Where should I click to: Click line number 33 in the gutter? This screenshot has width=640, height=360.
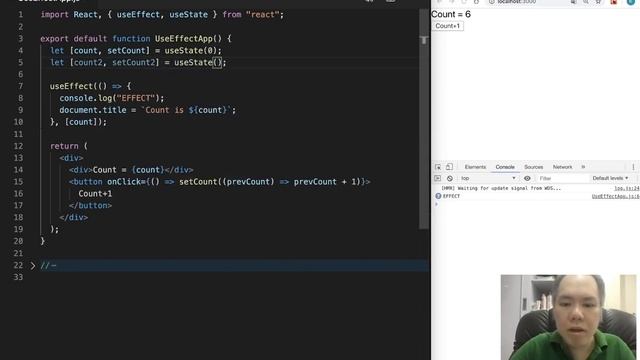pyautogui.click(x=18, y=277)
